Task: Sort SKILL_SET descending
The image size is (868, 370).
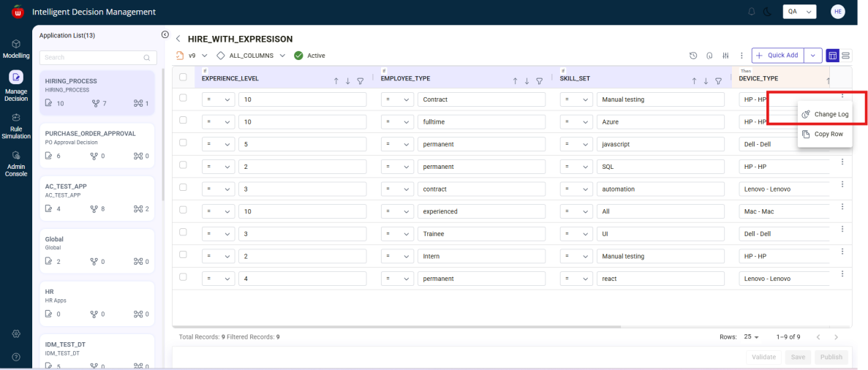Action: click(x=706, y=81)
